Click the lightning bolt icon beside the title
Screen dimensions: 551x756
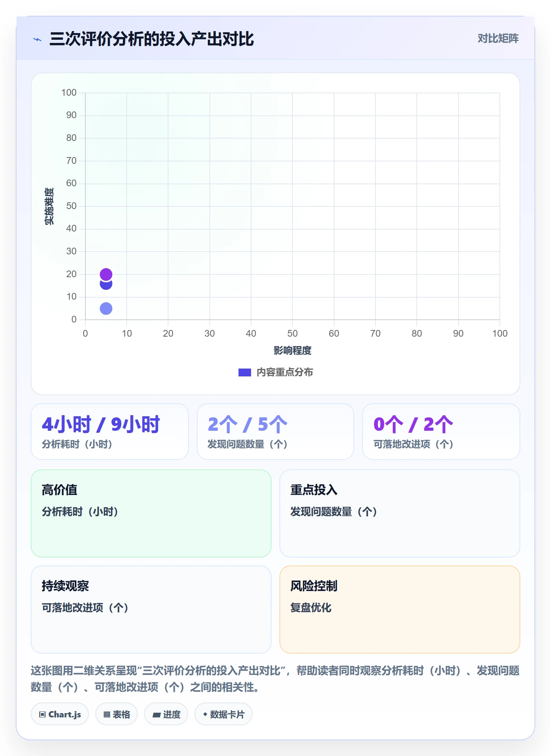(37, 39)
